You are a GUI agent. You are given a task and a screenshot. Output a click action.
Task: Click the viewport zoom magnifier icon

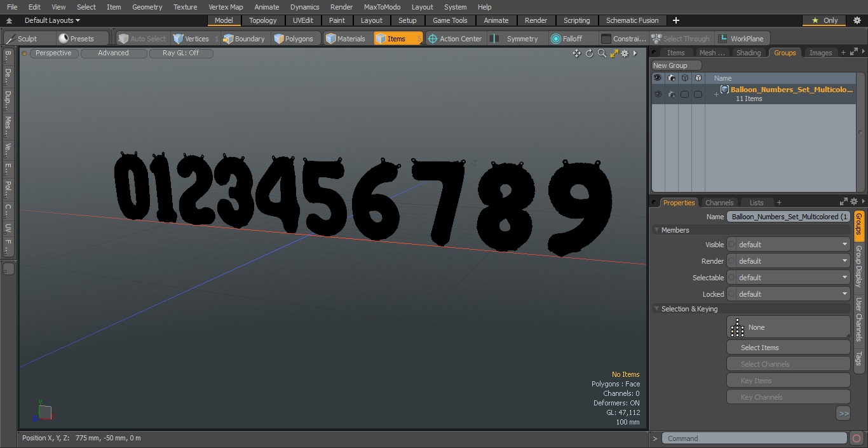[602, 53]
